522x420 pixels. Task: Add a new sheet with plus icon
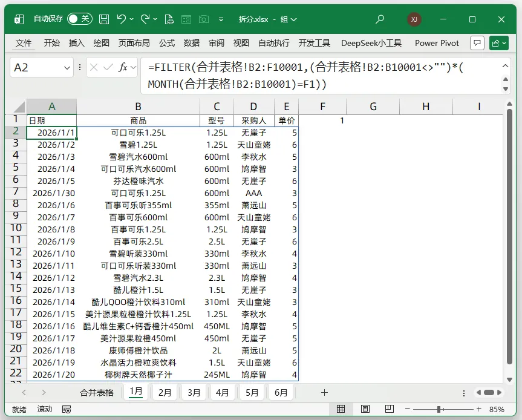(x=325, y=393)
